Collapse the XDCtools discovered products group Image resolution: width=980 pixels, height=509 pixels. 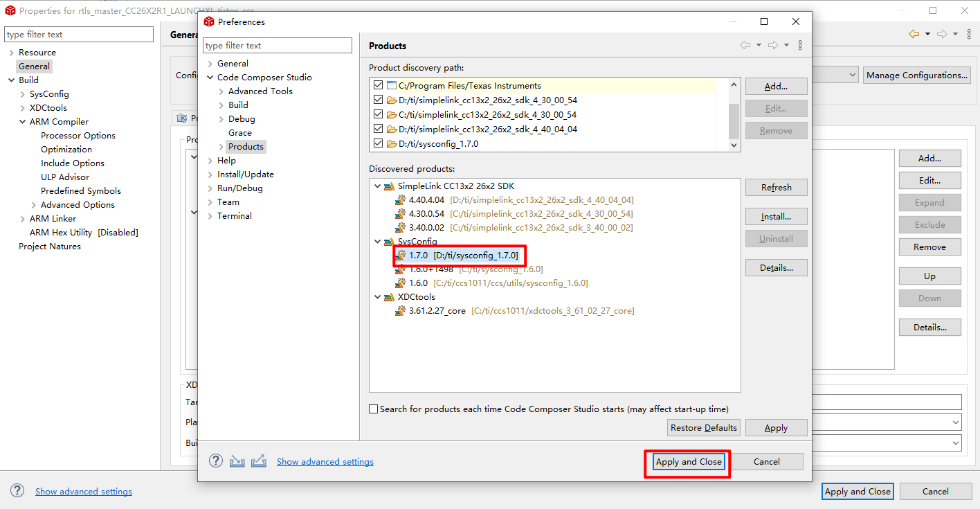click(x=377, y=297)
